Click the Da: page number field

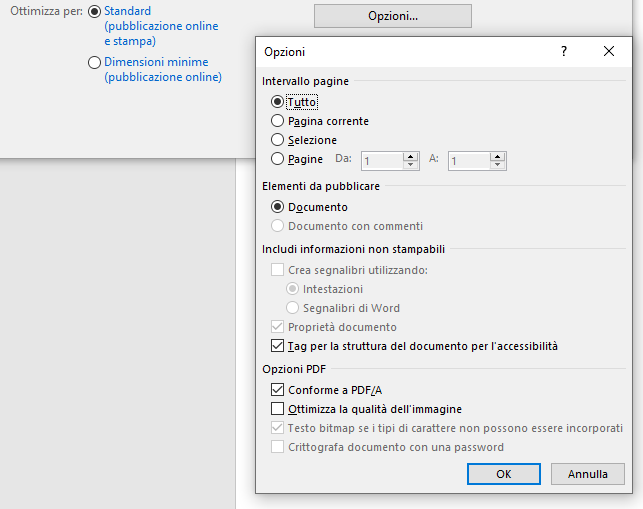tap(382, 161)
